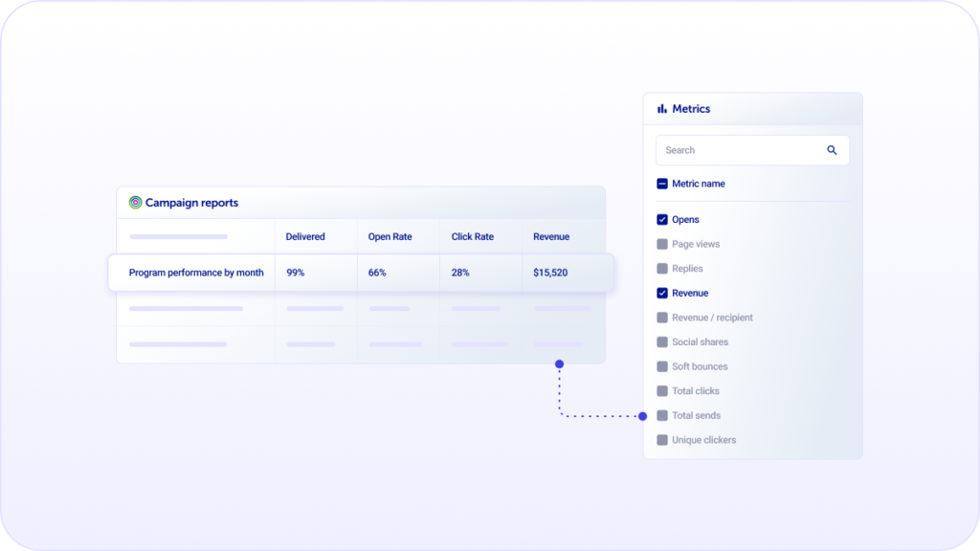This screenshot has height=551, width=980.
Task: Click the circular target icon beside Campaign reports
Action: coord(133,202)
